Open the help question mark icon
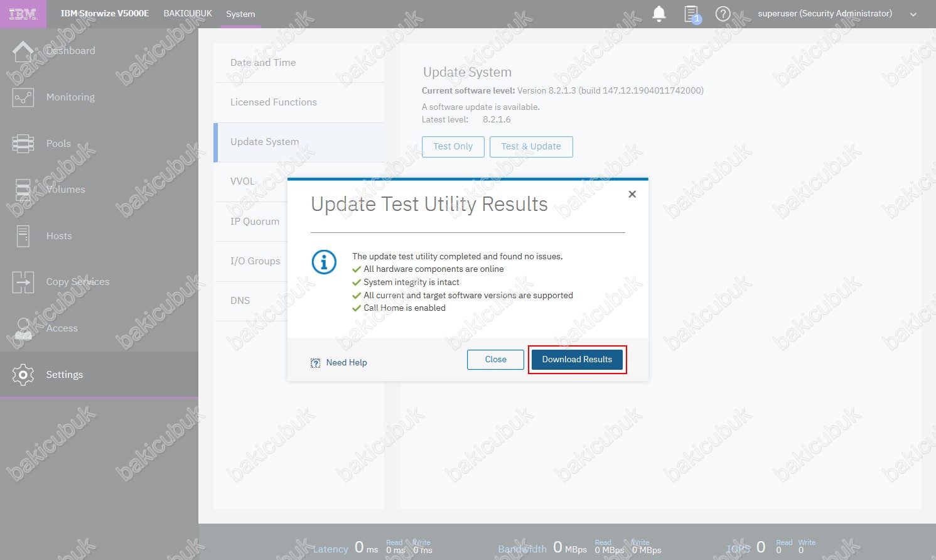Viewport: 936px width, 560px height. coord(723,14)
